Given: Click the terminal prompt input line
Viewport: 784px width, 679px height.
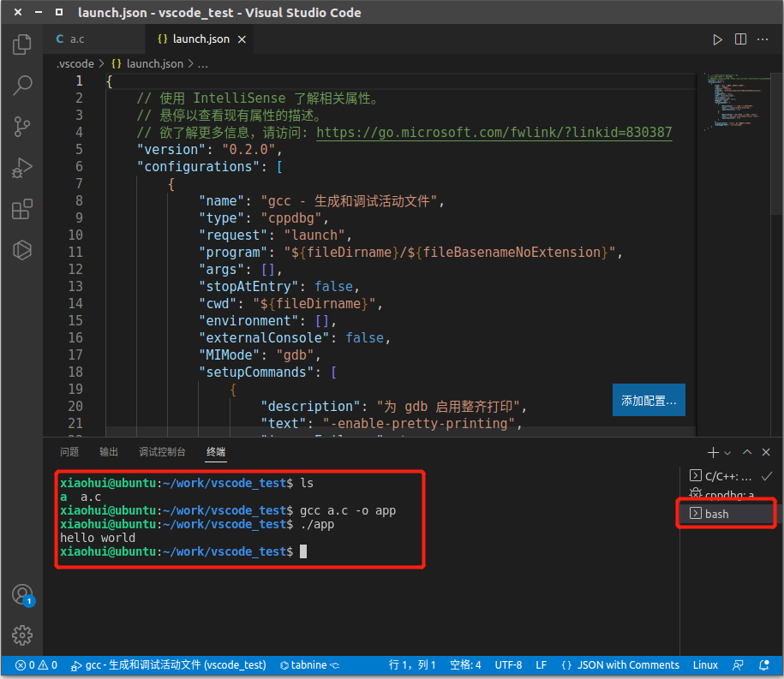Looking at the screenshot, I should pyautogui.click(x=183, y=551).
